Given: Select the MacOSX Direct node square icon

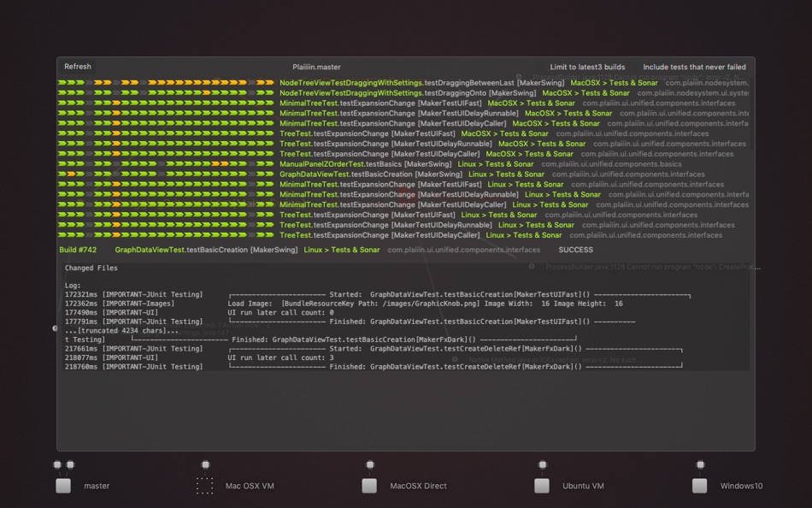Looking at the screenshot, I should [x=369, y=486].
